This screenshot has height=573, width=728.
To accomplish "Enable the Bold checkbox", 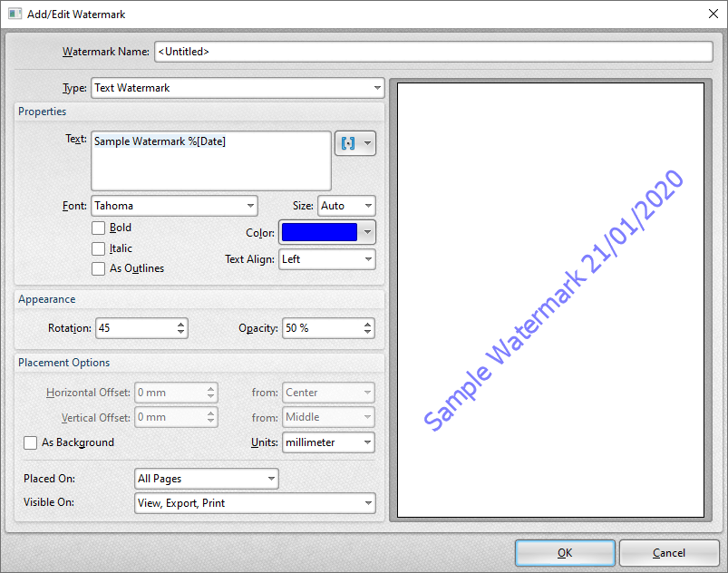I will click(99, 228).
